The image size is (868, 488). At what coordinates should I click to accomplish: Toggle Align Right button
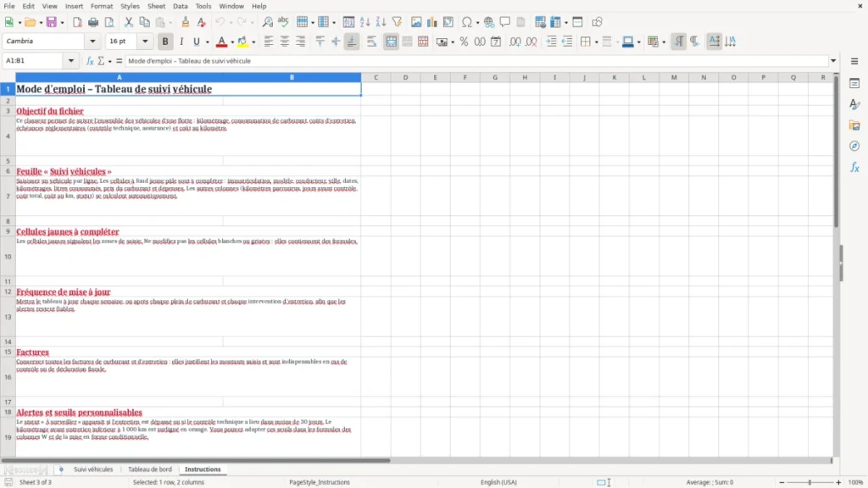click(301, 42)
